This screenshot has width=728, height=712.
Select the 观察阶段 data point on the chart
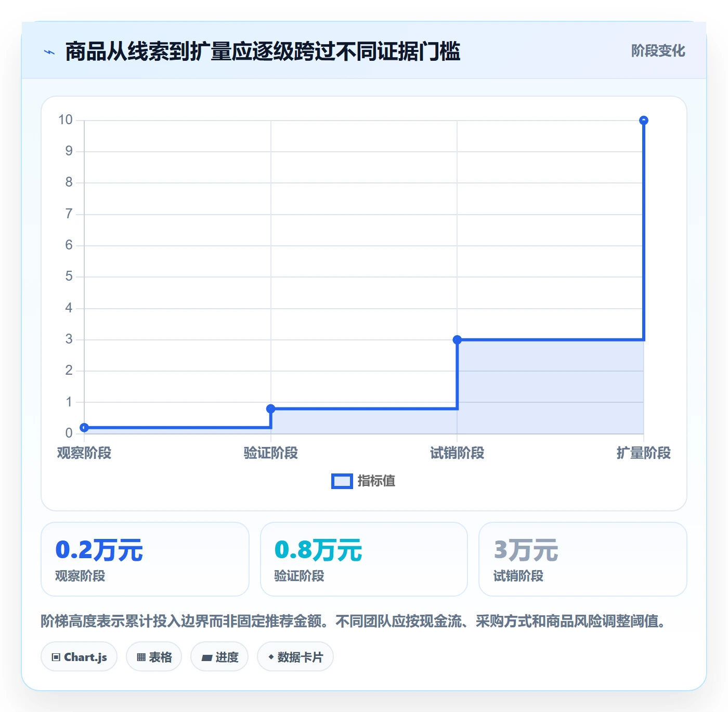point(84,428)
